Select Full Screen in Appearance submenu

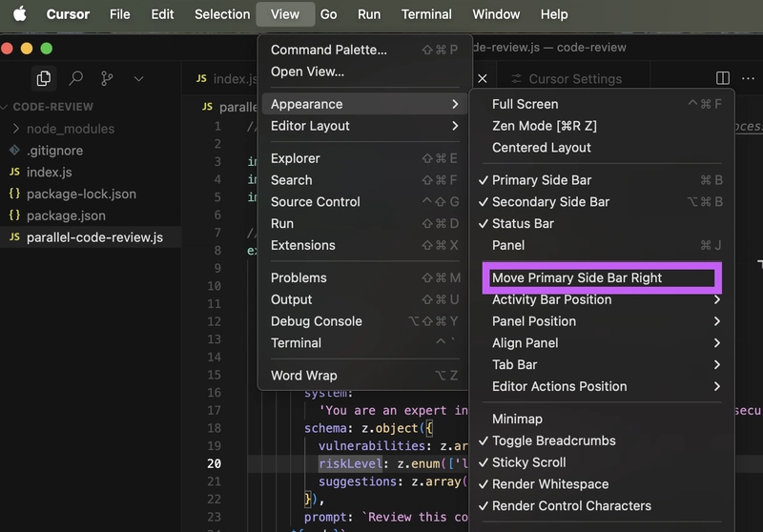pyautogui.click(x=602, y=104)
